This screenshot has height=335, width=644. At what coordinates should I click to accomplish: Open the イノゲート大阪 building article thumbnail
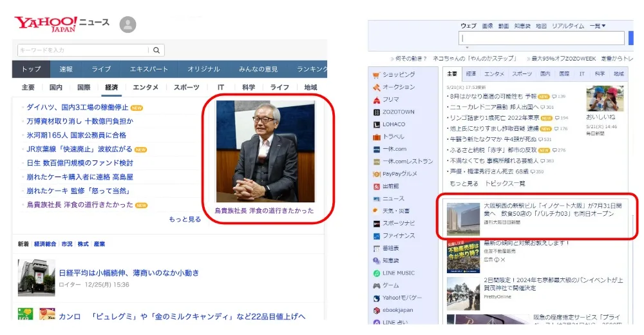(x=462, y=219)
